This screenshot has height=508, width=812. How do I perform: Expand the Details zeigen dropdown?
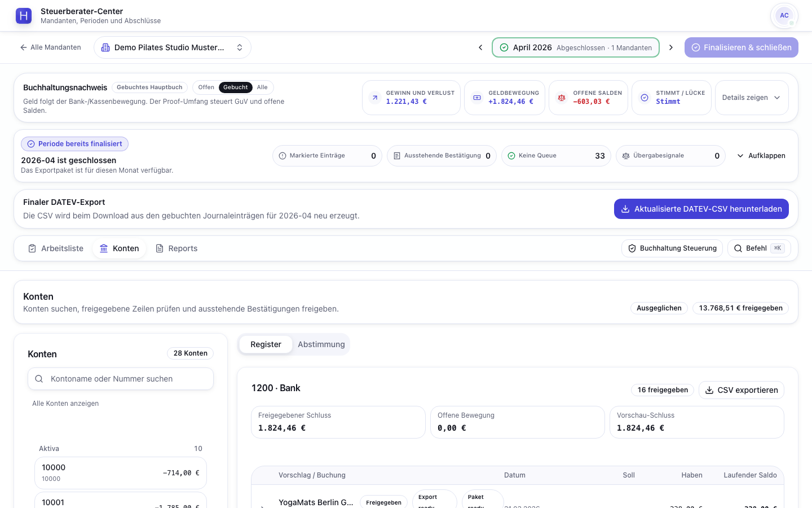coord(752,98)
